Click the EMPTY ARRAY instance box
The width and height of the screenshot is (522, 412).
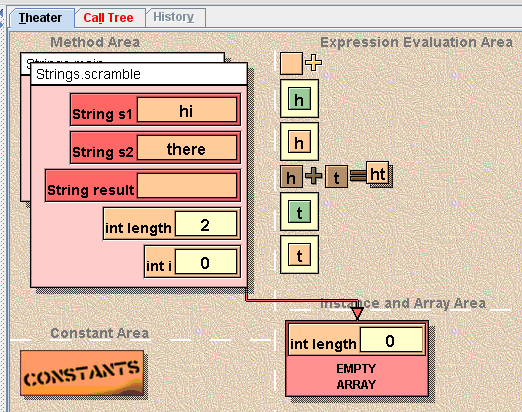tap(357, 358)
